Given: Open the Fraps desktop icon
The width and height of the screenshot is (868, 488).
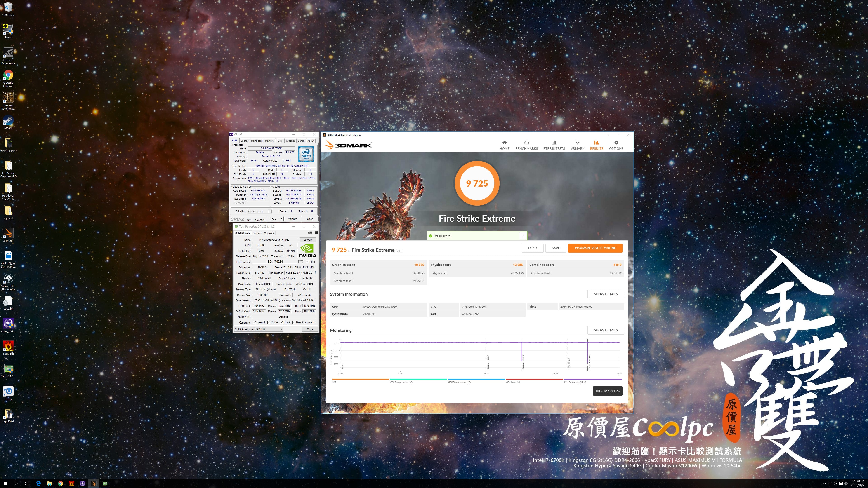Looking at the screenshot, I should (x=8, y=31).
